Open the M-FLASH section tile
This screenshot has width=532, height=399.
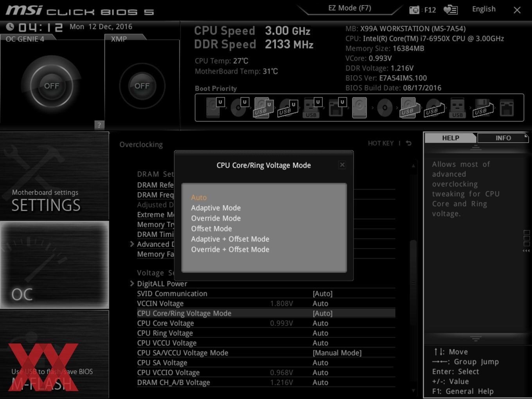(54, 354)
